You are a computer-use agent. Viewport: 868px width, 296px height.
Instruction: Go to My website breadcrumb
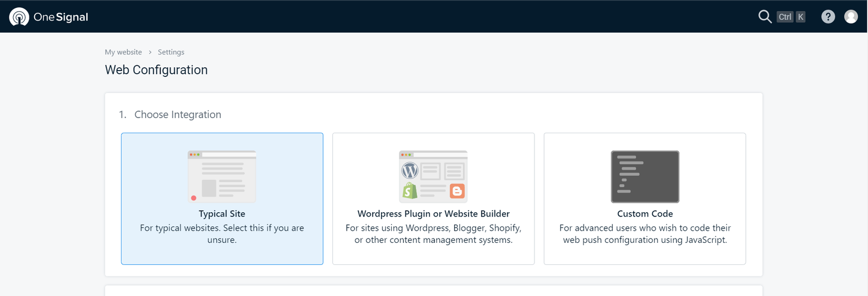123,52
